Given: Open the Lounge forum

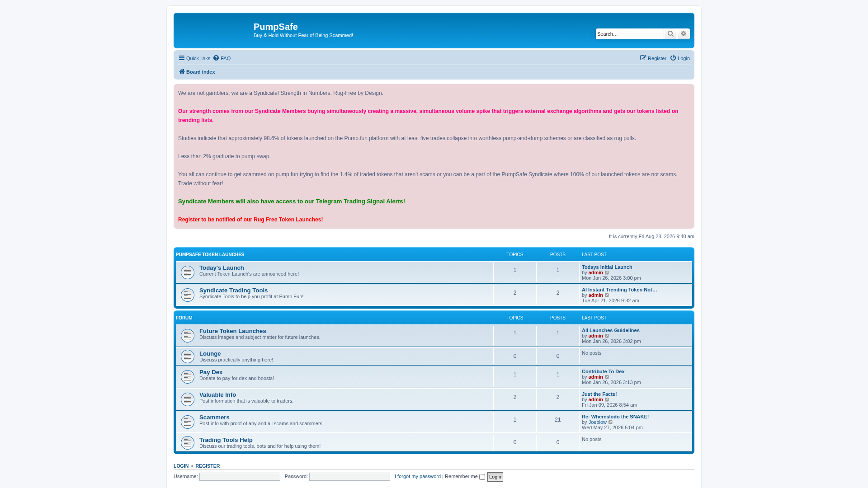Looking at the screenshot, I should pos(210,354).
